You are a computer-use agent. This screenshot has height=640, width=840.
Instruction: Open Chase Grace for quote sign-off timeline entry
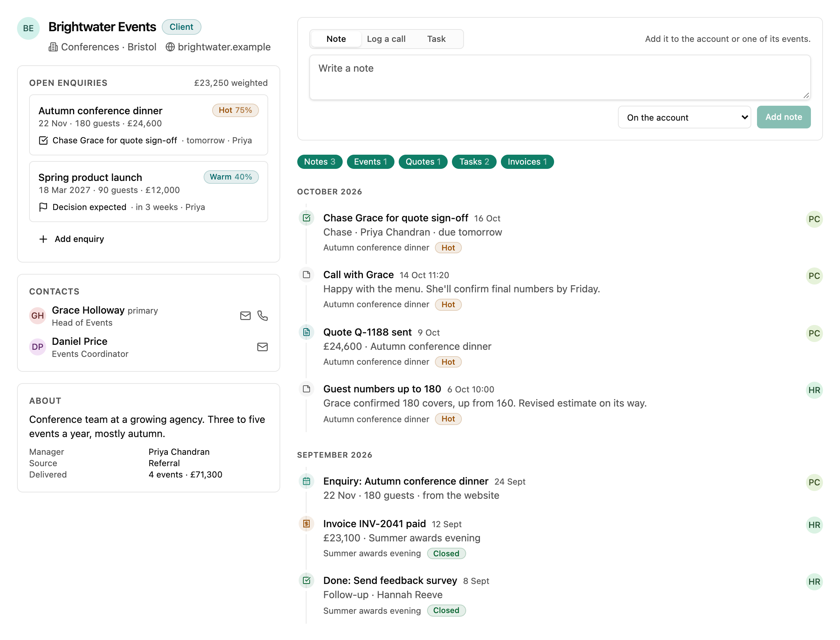396,218
